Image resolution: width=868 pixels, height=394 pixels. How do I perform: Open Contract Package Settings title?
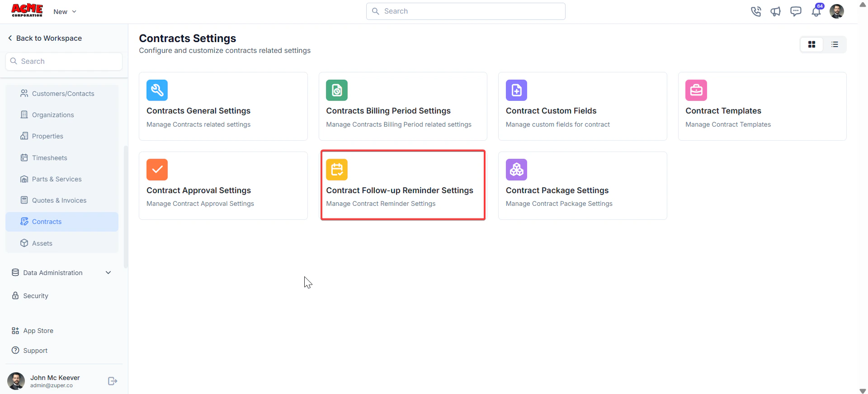(x=557, y=190)
